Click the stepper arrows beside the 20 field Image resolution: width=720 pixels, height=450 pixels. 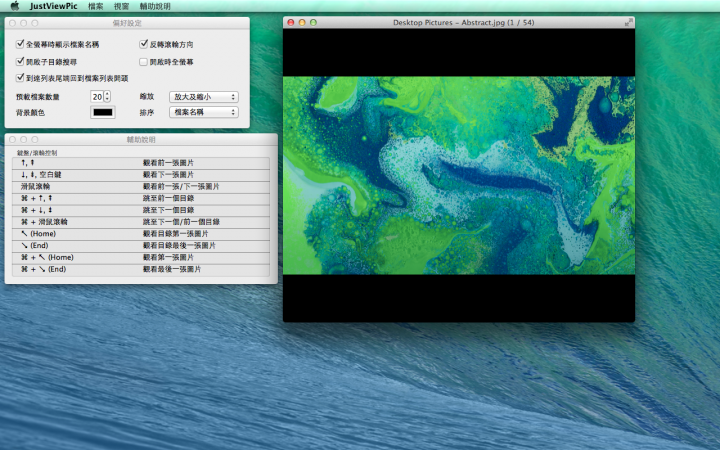point(107,96)
